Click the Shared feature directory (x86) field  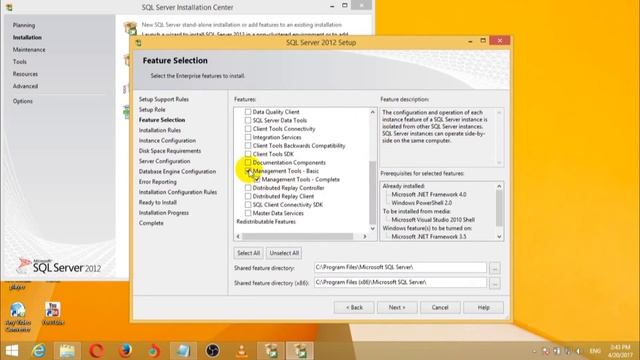(400, 282)
